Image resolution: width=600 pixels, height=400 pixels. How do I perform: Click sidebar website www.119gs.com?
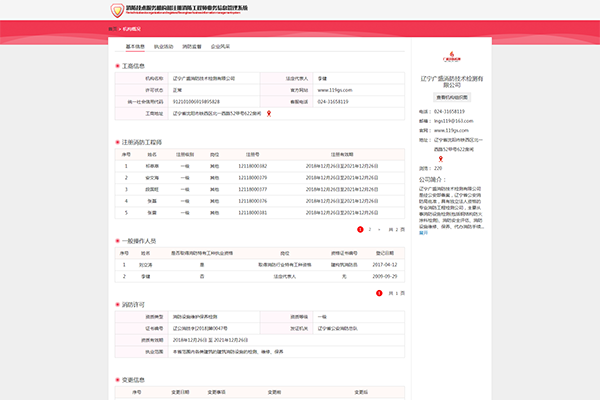[451, 130]
